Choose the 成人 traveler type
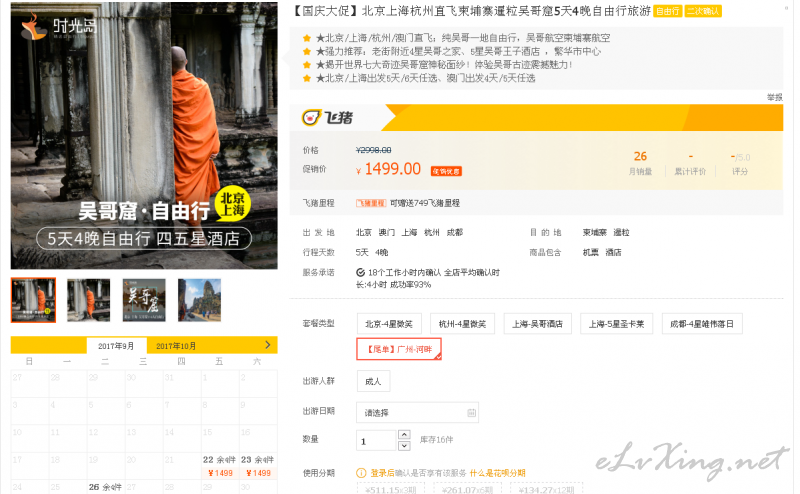Screen dimensions: 800x494 tap(373, 381)
